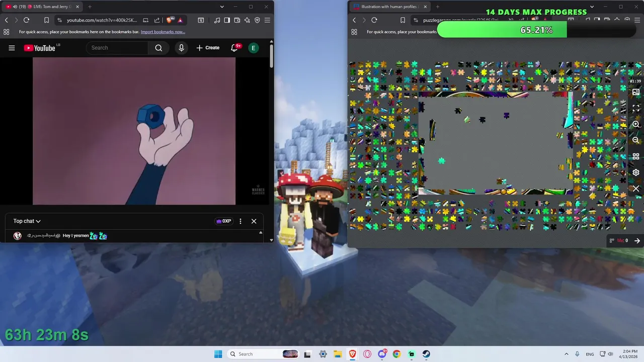Share the YouTube page link
Image resolution: width=644 pixels, height=362 pixels.
click(157, 20)
